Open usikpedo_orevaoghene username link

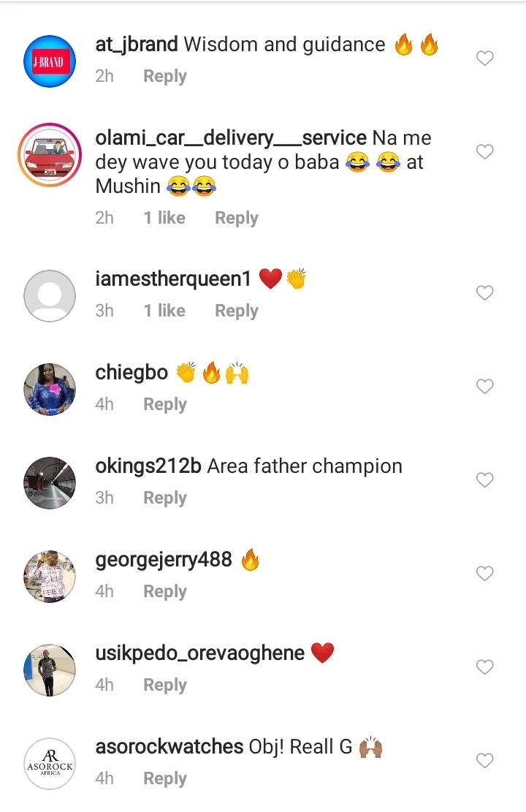[x=199, y=653]
